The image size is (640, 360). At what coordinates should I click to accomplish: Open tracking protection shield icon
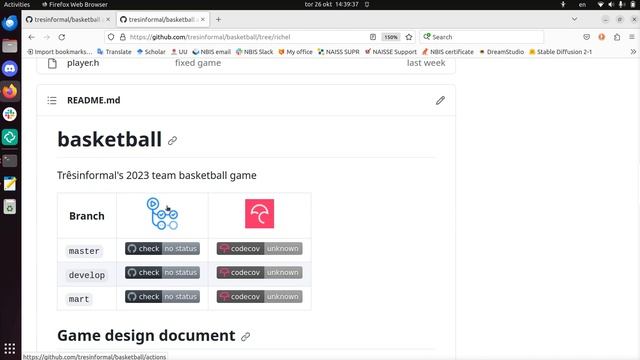tap(111, 37)
